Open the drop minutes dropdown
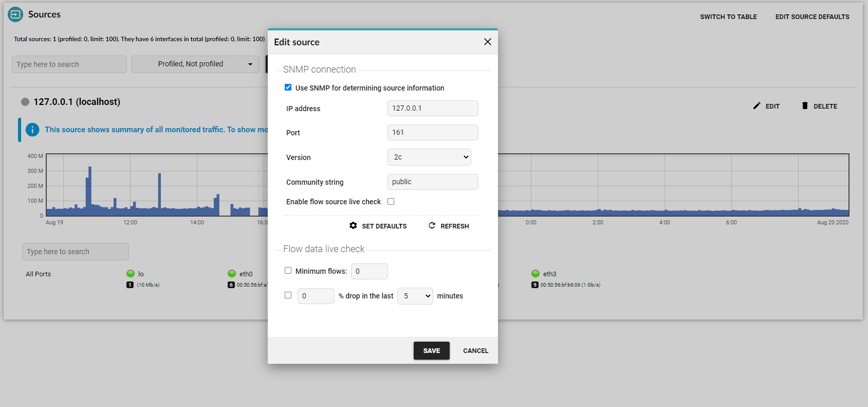 [415, 296]
